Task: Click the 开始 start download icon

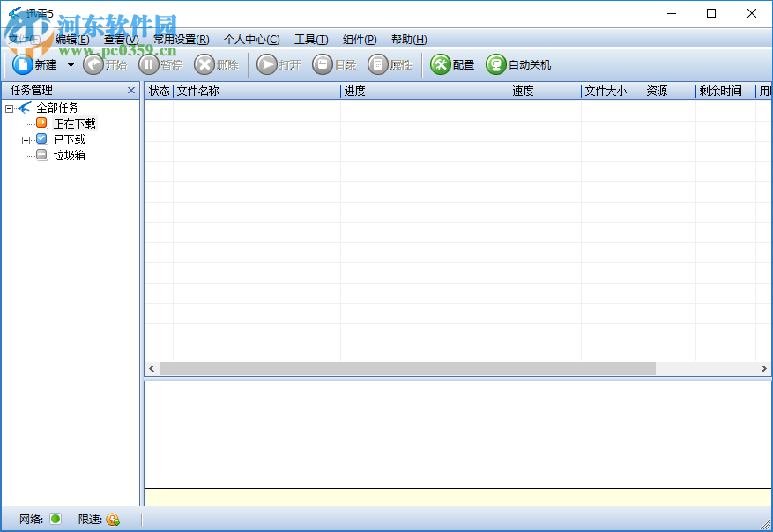Action: pyautogui.click(x=93, y=63)
